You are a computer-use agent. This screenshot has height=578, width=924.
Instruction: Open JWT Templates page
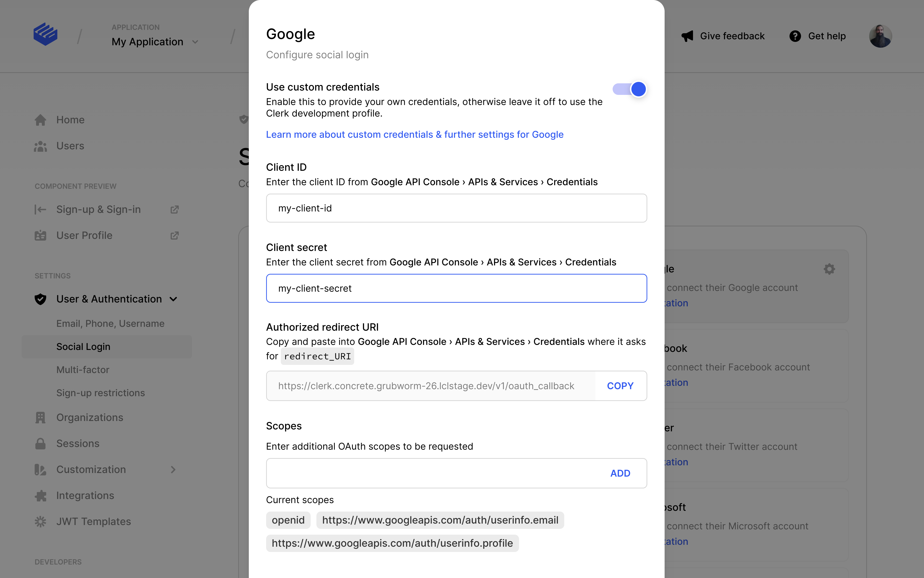coord(94,521)
